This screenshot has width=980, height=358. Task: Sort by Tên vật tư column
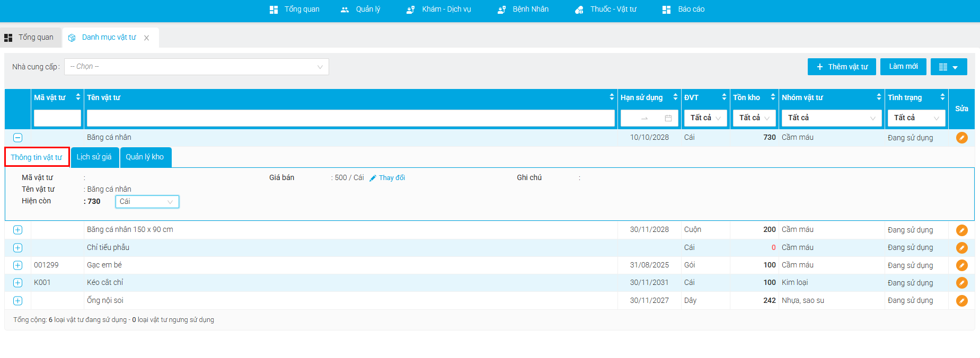(x=612, y=97)
